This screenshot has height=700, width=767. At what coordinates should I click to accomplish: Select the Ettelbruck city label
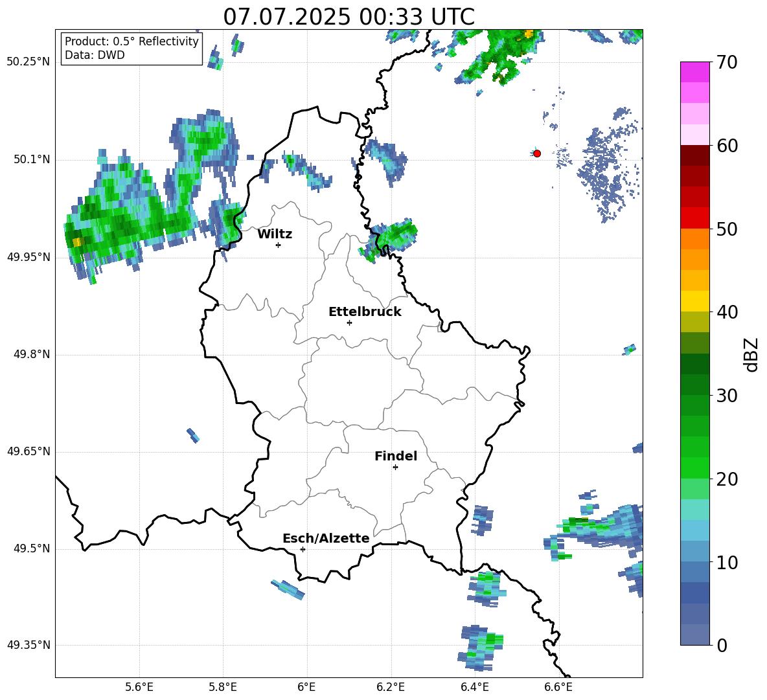coord(365,312)
